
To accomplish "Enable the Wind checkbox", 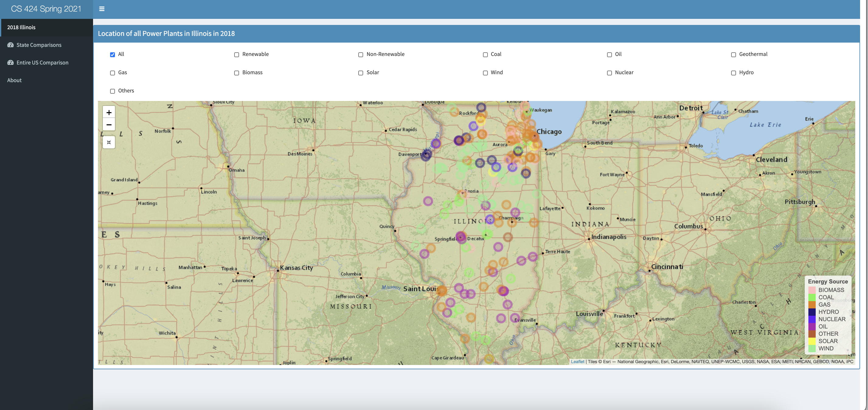I will pos(485,73).
